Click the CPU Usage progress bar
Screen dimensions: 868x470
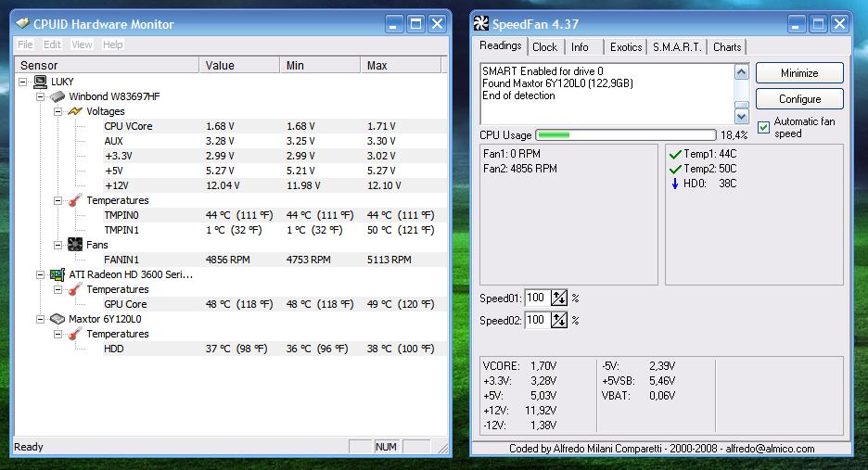[626, 135]
